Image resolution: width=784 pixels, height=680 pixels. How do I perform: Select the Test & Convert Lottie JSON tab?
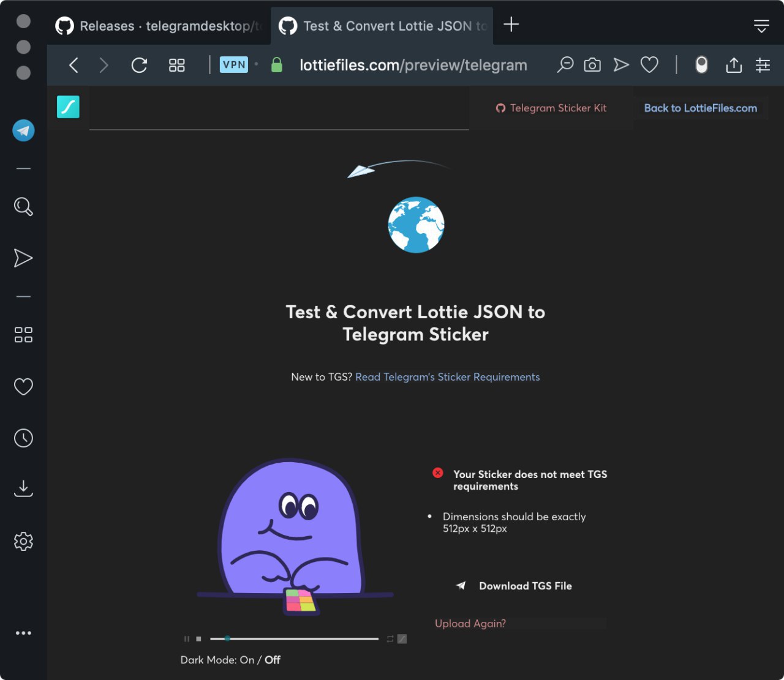tap(382, 26)
